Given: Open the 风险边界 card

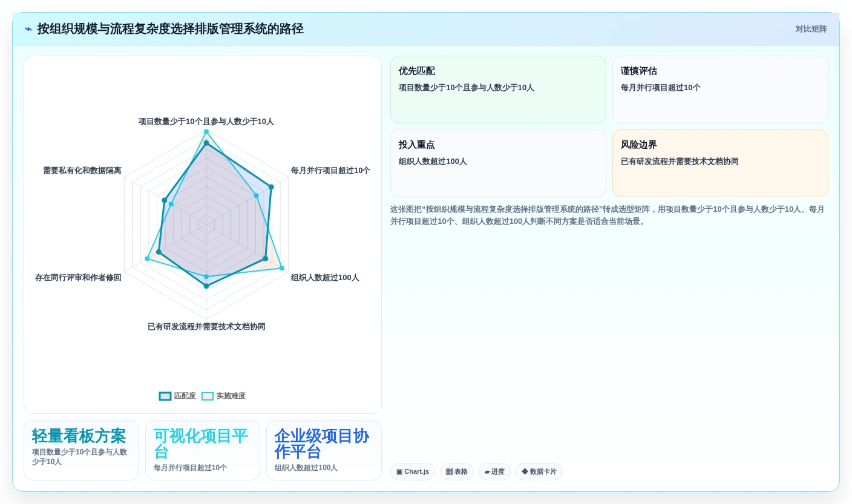Looking at the screenshot, I should pos(720,163).
